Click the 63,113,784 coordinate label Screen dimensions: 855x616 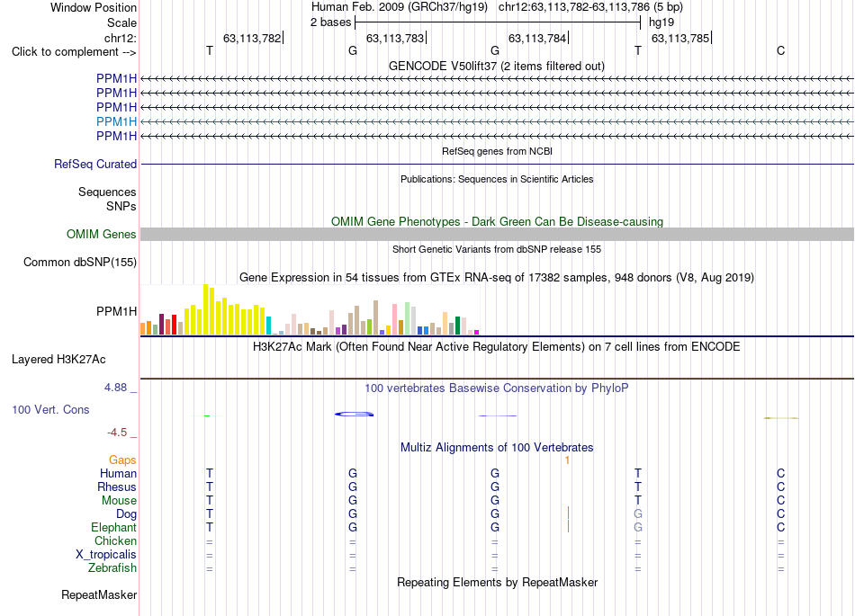coord(537,38)
